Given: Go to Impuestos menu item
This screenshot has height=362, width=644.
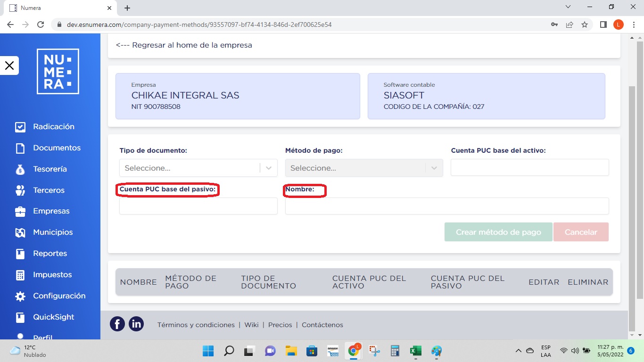Looking at the screenshot, I should point(52,275).
